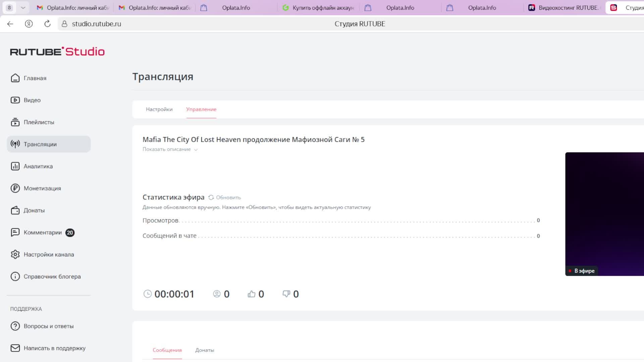
Task: Open the browser tab list dropdown arrow
Action: (23, 7)
